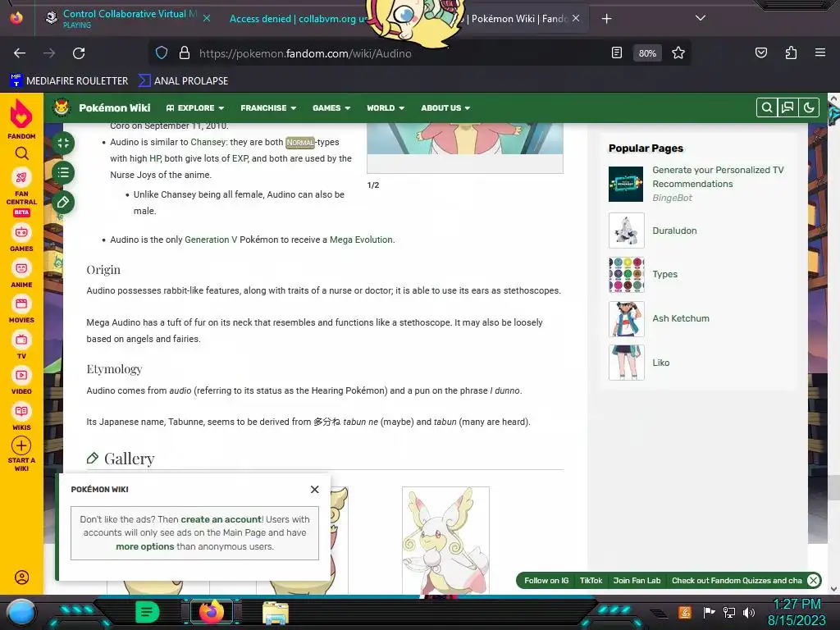Click the Fandom flame logo in sidebar
Viewport: 840px width, 630px height.
[x=21, y=114]
